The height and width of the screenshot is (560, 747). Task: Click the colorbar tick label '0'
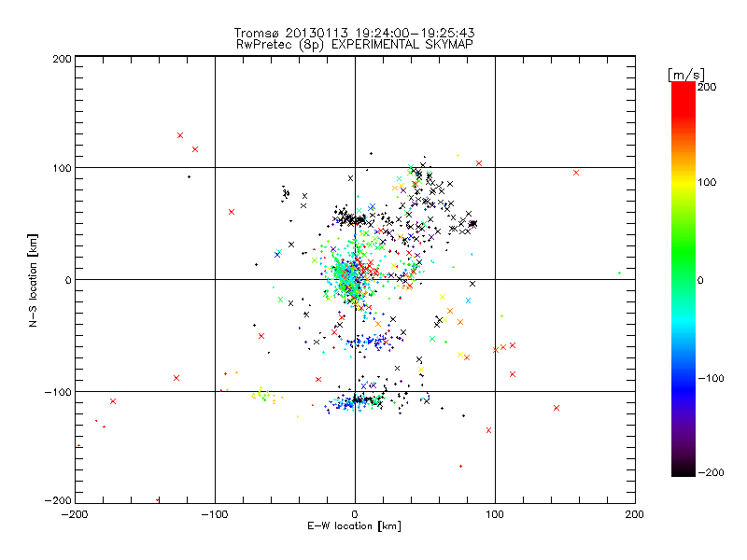pos(701,280)
